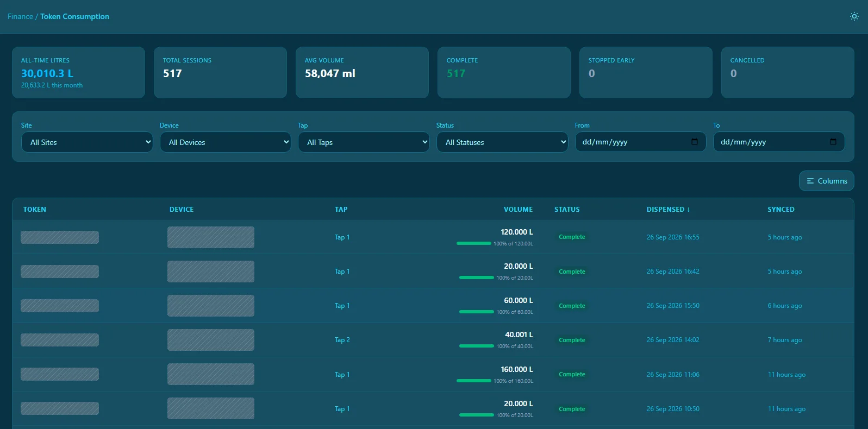
Task: Sort by the STATUS column header
Action: point(567,209)
